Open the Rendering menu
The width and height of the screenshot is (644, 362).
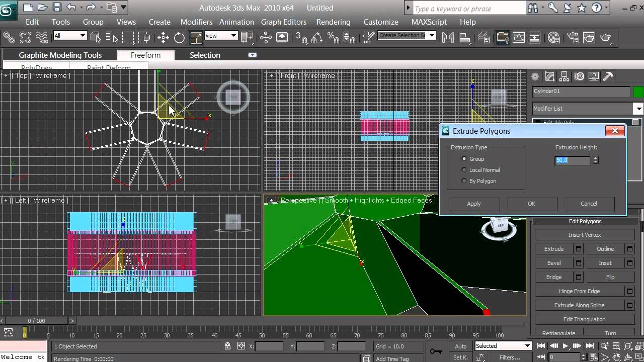click(x=333, y=22)
